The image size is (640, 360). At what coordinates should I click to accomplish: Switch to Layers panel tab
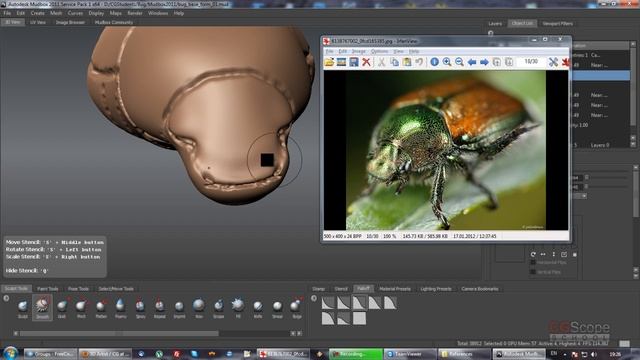tap(495, 24)
